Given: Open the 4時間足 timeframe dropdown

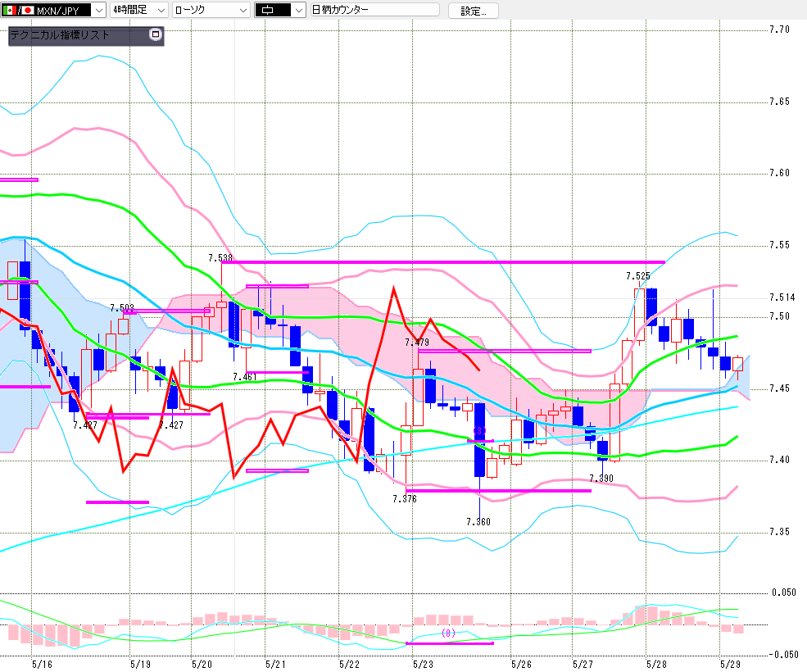Looking at the screenshot, I should pyautogui.click(x=140, y=11).
